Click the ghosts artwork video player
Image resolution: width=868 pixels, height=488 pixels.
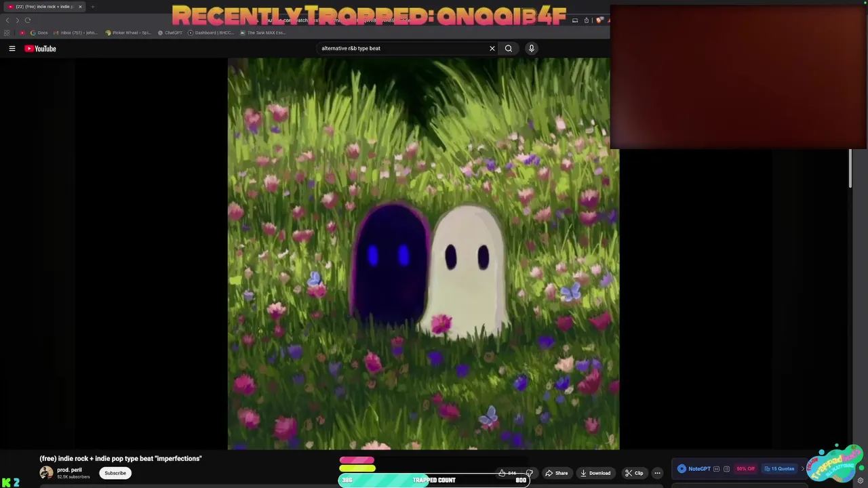pos(423,253)
